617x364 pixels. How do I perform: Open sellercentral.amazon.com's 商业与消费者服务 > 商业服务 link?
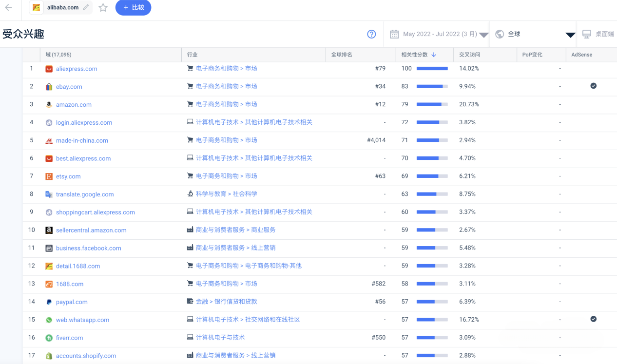coord(236,230)
